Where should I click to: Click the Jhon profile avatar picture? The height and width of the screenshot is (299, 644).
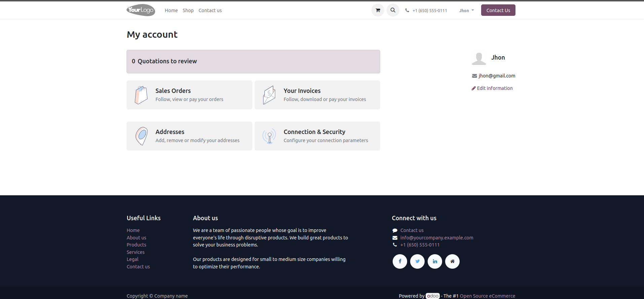click(479, 59)
